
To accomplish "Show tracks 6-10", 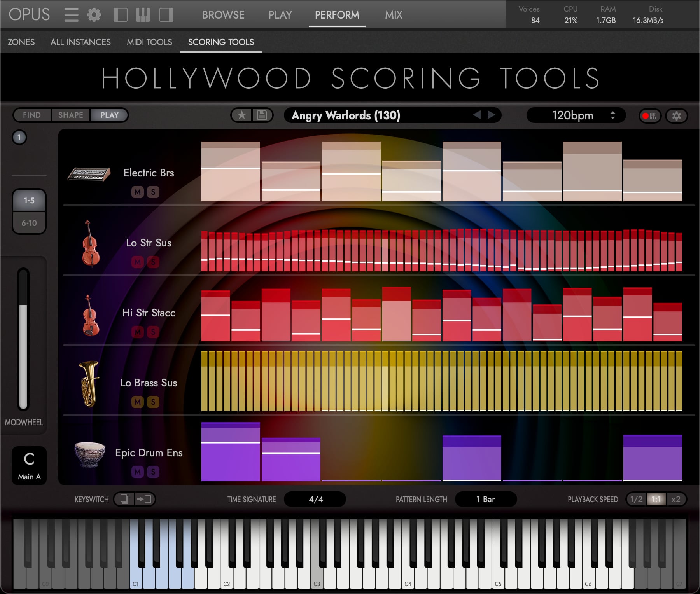I will coord(29,223).
